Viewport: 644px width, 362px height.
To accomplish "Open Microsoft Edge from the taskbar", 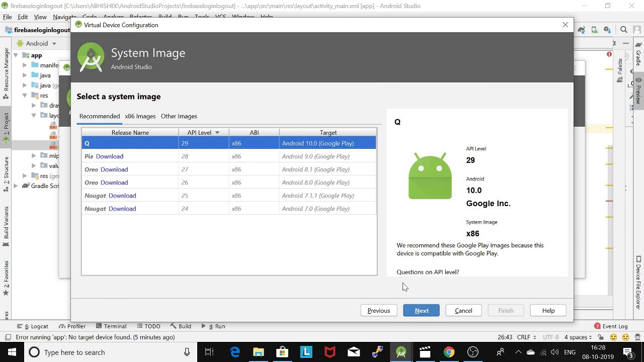I will click(x=235, y=352).
